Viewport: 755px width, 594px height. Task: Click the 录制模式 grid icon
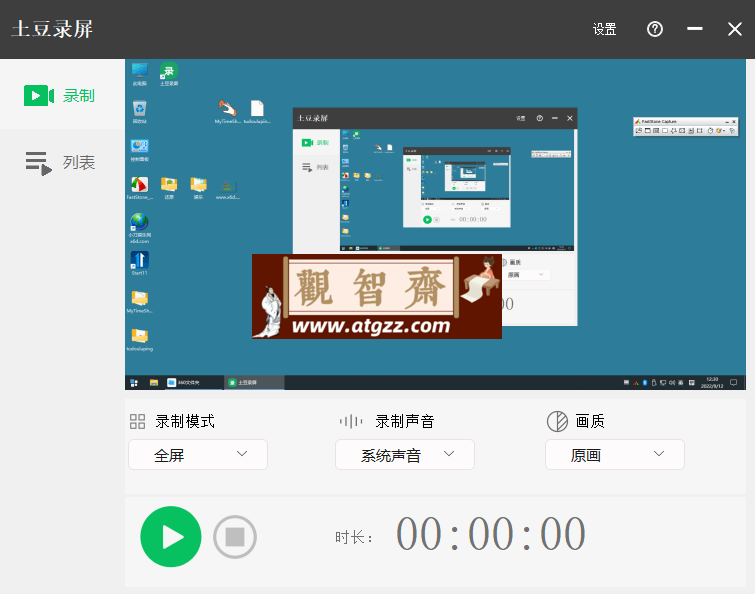(x=137, y=422)
